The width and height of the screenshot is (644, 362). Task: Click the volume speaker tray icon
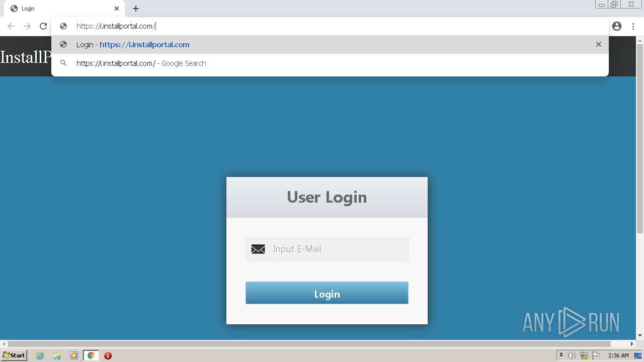click(572, 355)
